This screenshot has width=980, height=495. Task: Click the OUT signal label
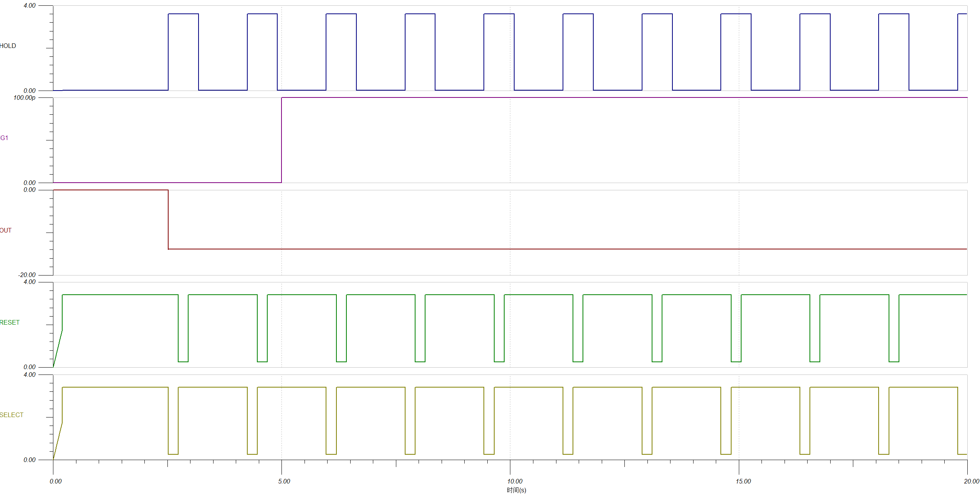click(x=6, y=230)
